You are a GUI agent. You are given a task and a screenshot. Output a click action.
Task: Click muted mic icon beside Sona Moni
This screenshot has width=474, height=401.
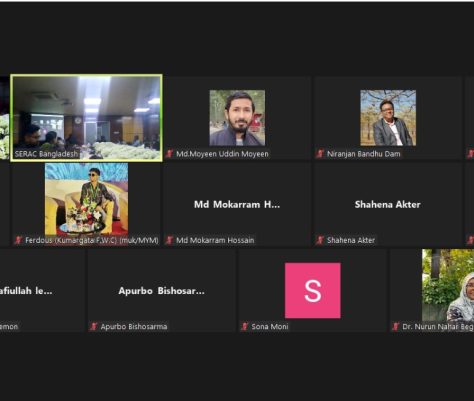pos(245,326)
